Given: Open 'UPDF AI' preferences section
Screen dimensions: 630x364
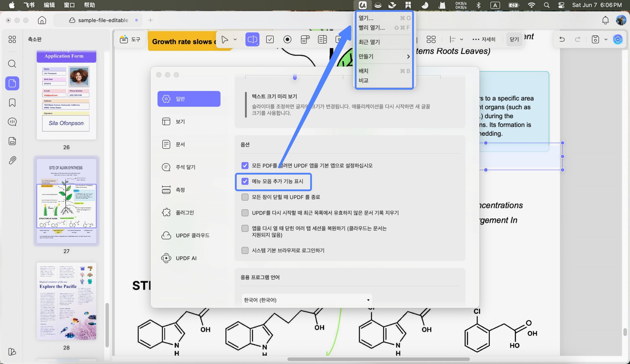Looking at the screenshot, I should (189, 258).
